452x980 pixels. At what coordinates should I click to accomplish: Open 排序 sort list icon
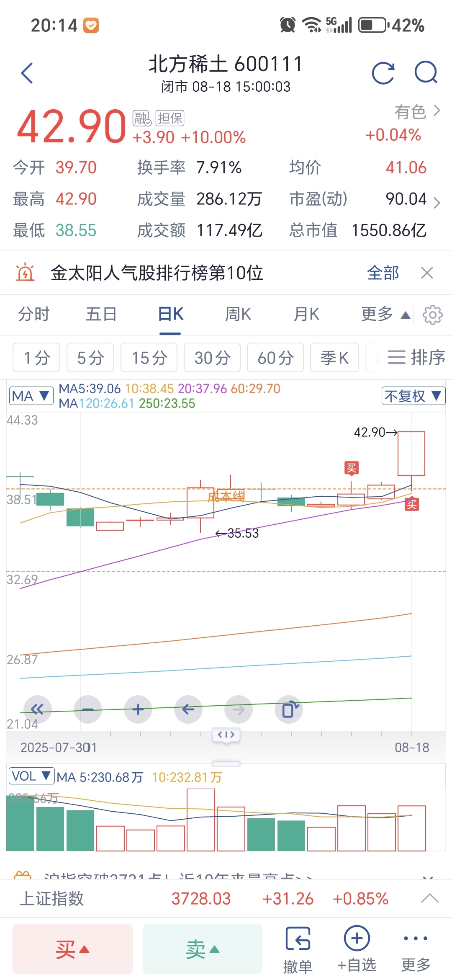coord(416,358)
